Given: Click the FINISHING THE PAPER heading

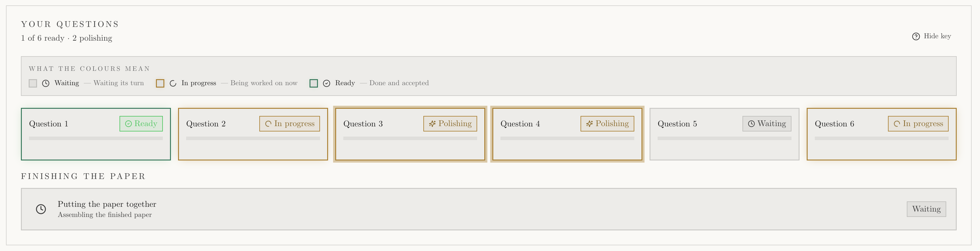Looking at the screenshot, I should pos(83,177).
